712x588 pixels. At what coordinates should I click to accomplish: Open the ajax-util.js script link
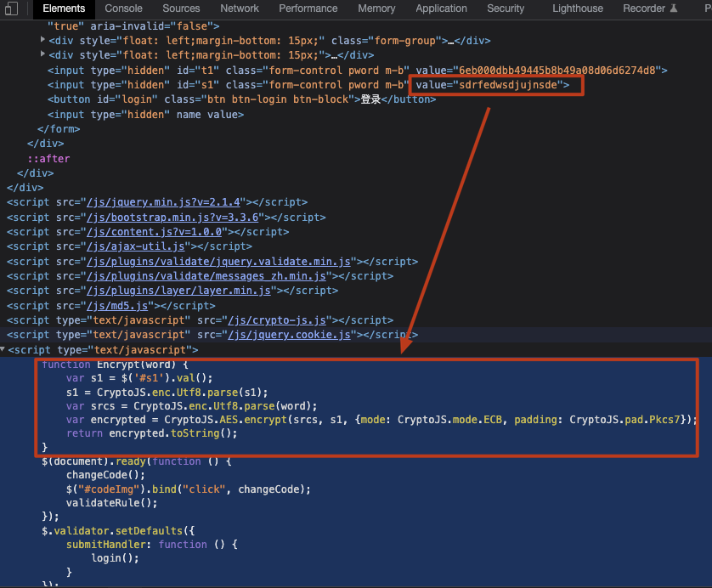click(x=135, y=246)
